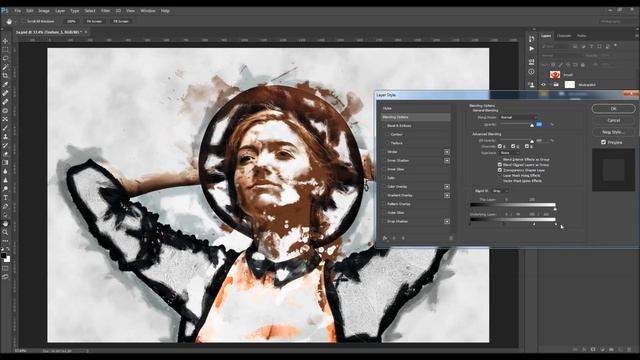Select the Gradient tool
Screen dimensions: 640x360
[x=5, y=162]
